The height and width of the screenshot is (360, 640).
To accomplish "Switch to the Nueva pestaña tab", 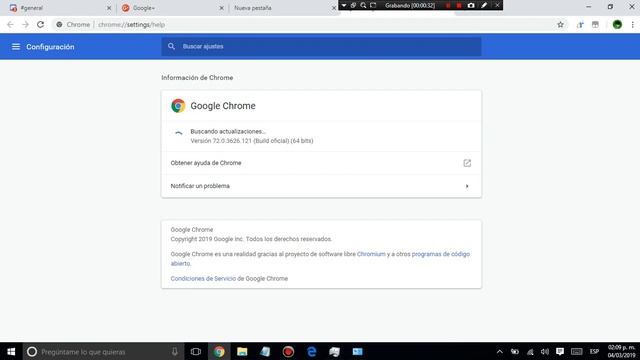I will [283, 8].
